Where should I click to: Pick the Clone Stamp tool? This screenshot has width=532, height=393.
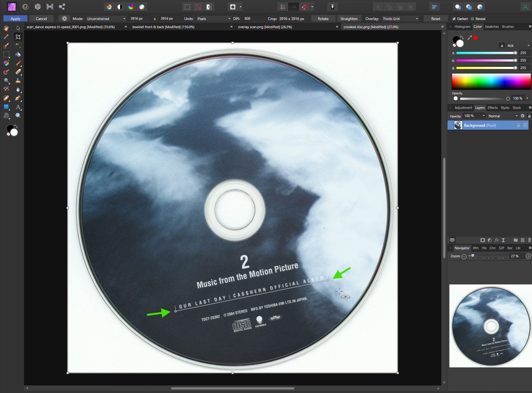pos(18,81)
